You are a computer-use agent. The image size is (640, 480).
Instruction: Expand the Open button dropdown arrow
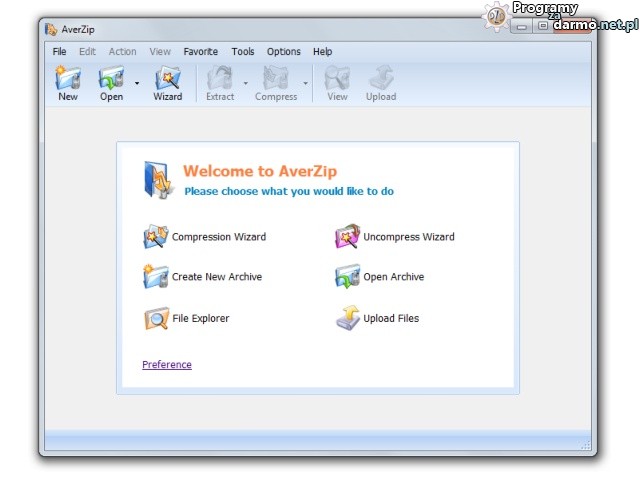click(x=137, y=84)
